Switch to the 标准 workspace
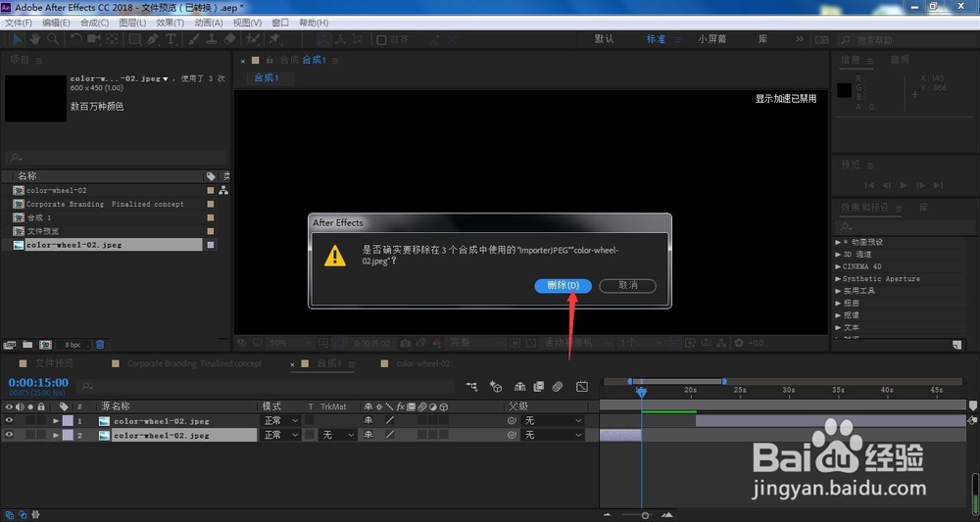 coord(657,39)
